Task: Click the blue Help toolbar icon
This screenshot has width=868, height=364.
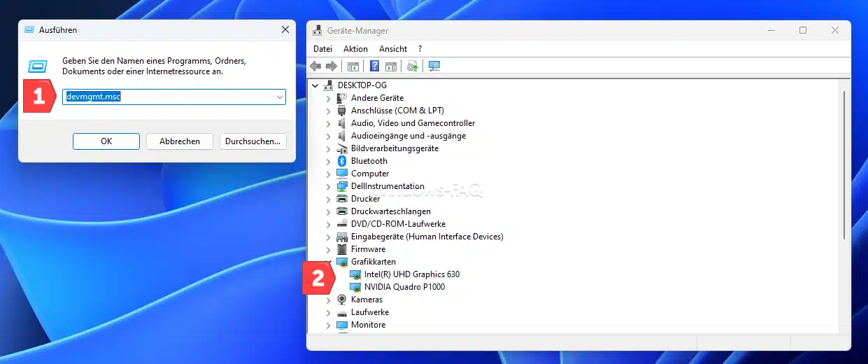Action: 374,66
